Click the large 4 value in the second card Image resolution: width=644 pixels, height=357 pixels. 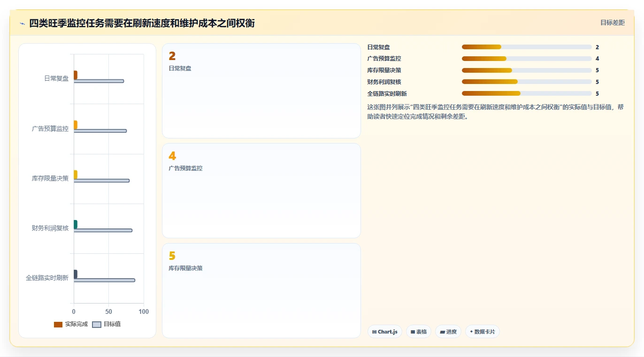172,156
